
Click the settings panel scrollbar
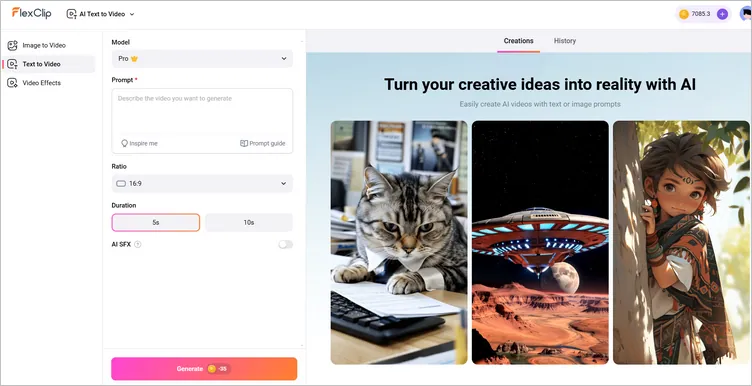click(302, 194)
